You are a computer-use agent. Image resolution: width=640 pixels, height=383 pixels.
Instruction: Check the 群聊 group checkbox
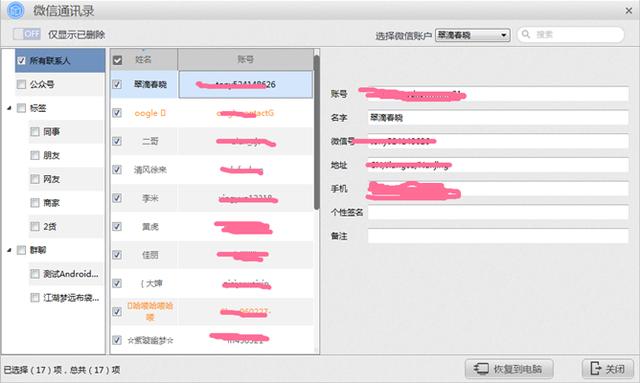pyautogui.click(x=21, y=250)
